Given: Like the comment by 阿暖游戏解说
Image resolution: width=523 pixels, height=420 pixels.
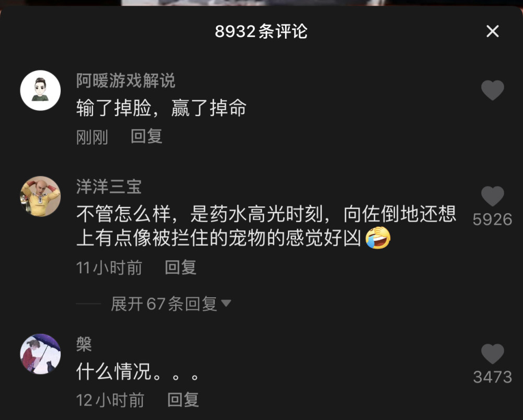Looking at the screenshot, I should pyautogui.click(x=492, y=90).
